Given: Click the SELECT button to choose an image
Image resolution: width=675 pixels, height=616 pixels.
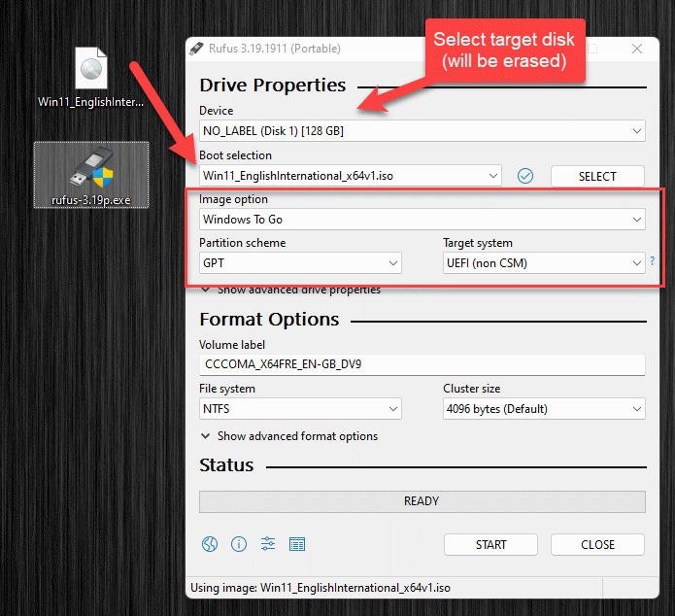Looking at the screenshot, I should coord(597,176).
